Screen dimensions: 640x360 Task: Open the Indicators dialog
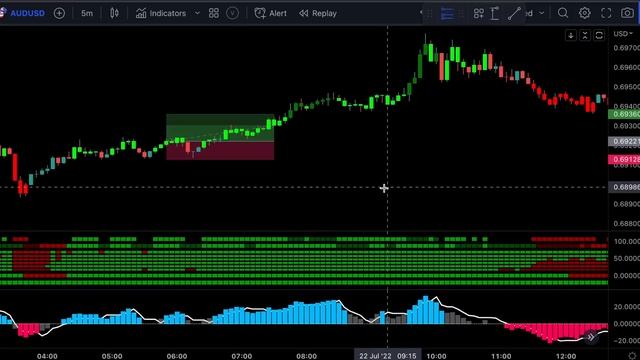[x=161, y=13]
